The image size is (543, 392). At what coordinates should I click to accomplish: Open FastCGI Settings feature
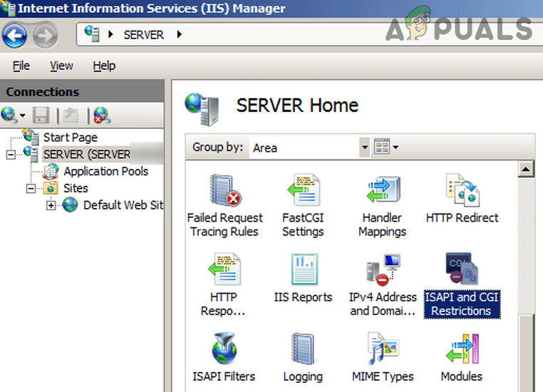(303, 206)
